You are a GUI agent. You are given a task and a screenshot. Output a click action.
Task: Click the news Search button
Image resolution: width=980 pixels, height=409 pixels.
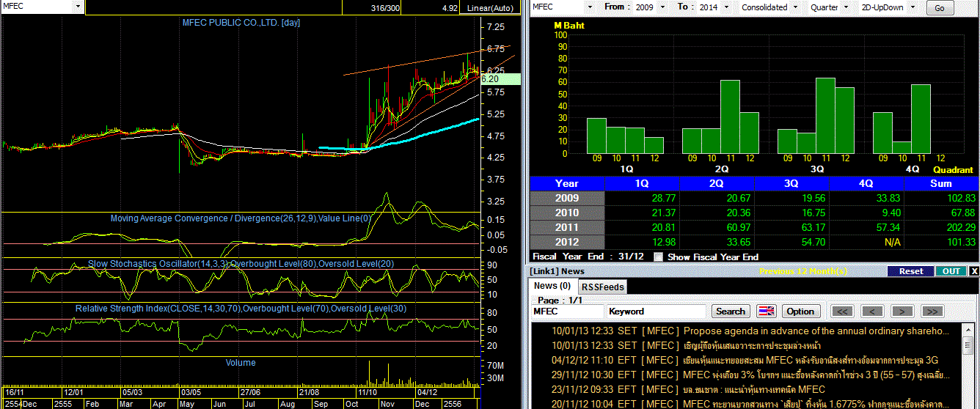pos(731,311)
